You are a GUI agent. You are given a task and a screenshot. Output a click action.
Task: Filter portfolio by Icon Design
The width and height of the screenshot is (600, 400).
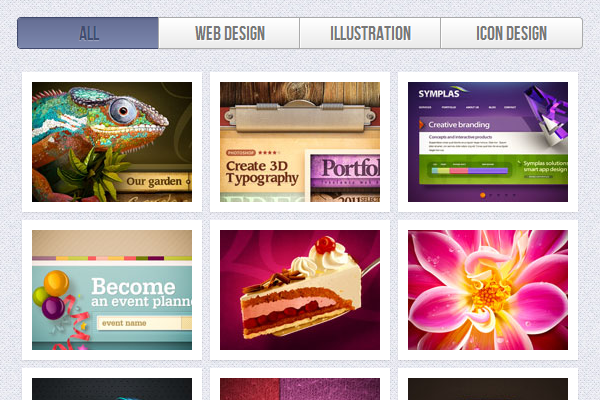511,33
